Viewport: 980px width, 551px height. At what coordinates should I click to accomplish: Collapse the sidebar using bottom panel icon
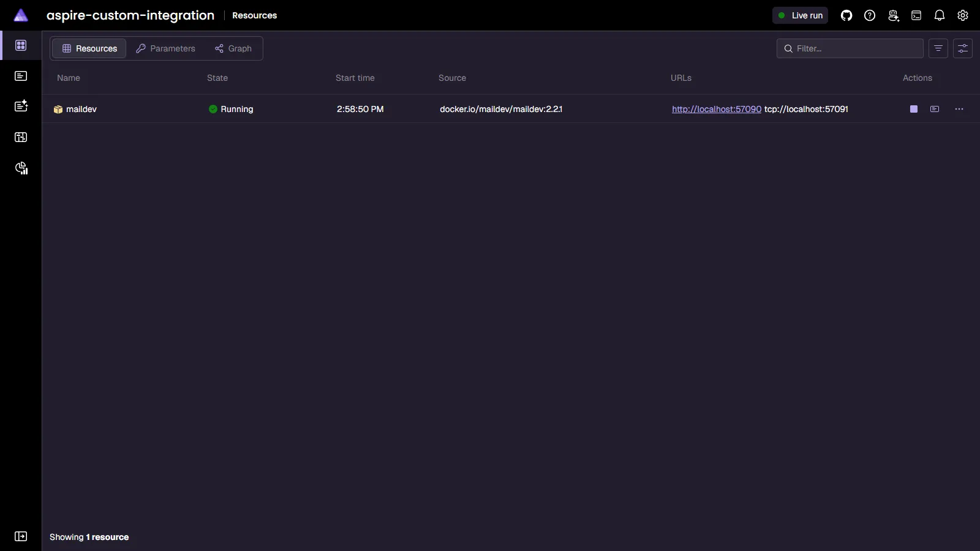tap(21, 536)
